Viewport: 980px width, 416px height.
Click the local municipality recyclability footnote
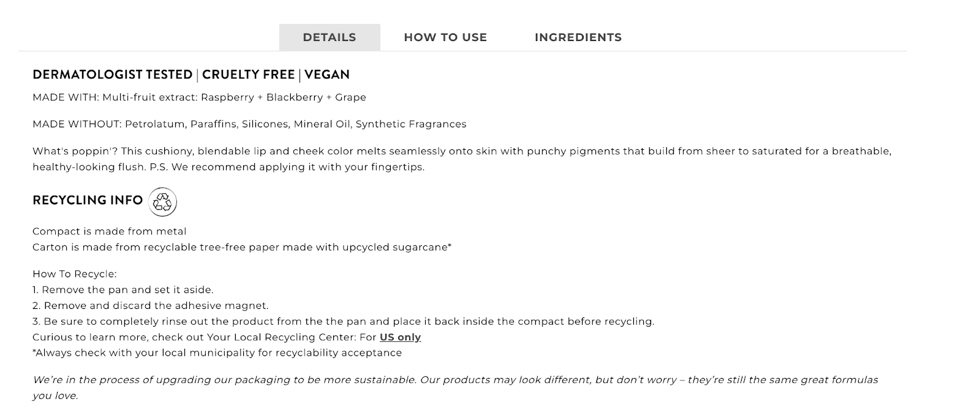pyautogui.click(x=217, y=353)
